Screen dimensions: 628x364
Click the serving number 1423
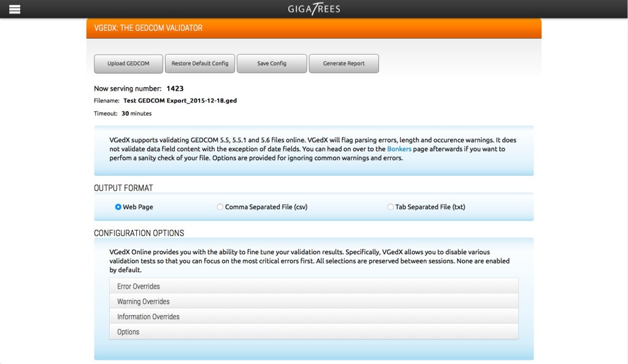tap(175, 88)
